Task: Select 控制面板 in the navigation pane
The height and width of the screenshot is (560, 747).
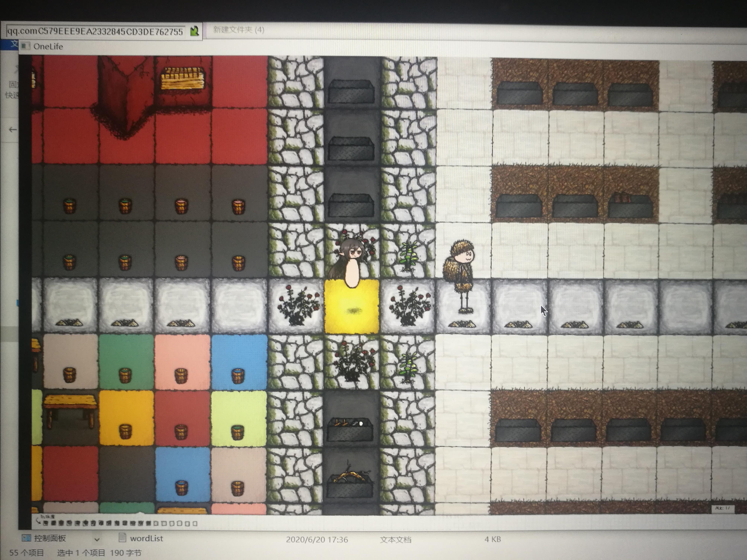Action: tap(50, 538)
